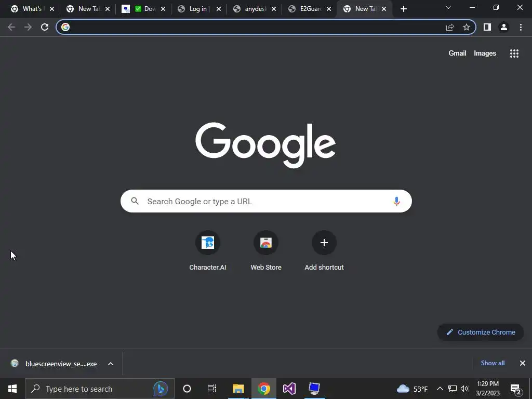Close the downloads bar
532x399 pixels.
coord(523,363)
